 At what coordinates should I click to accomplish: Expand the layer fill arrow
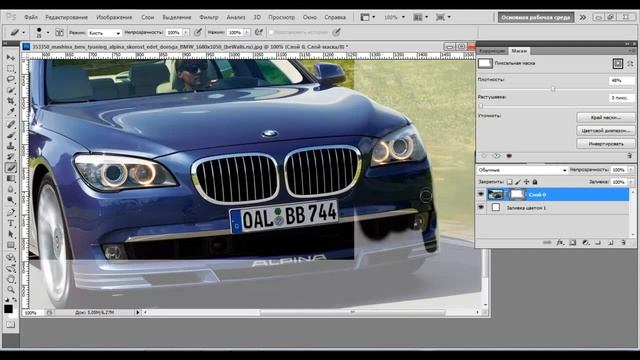coord(631,182)
